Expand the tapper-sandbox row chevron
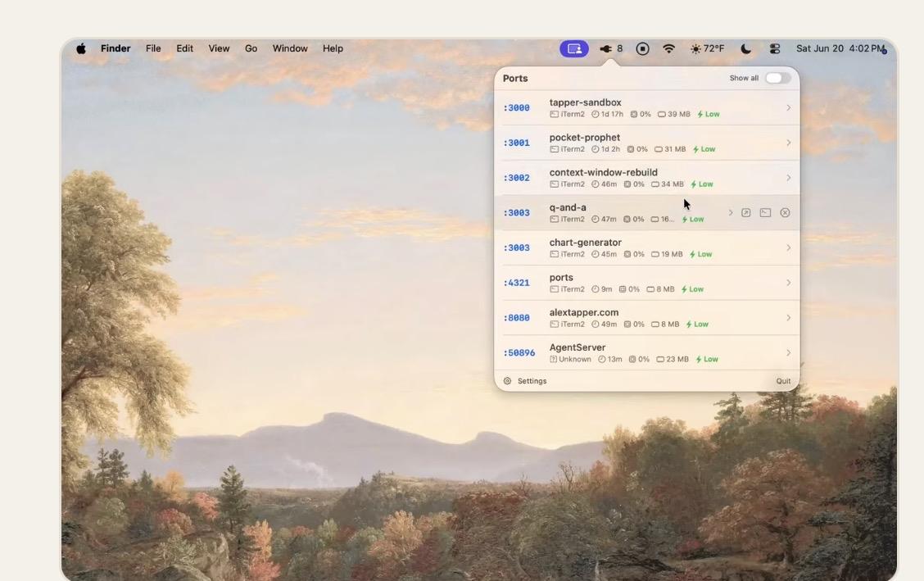 pos(789,108)
